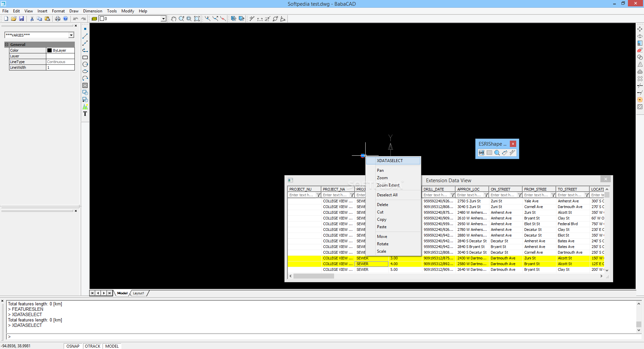Click the SHP import icon in ESRIShape
Image resolution: width=644 pixels, height=349 pixels.
[482, 153]
